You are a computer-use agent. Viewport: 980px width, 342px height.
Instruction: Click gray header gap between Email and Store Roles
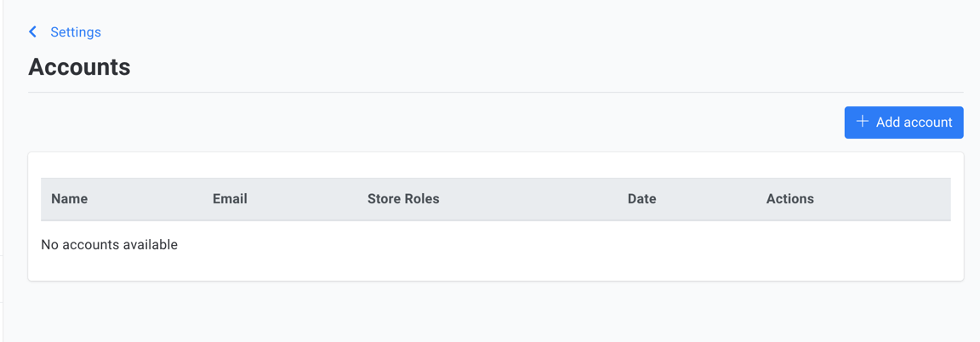tap(307, 199)
